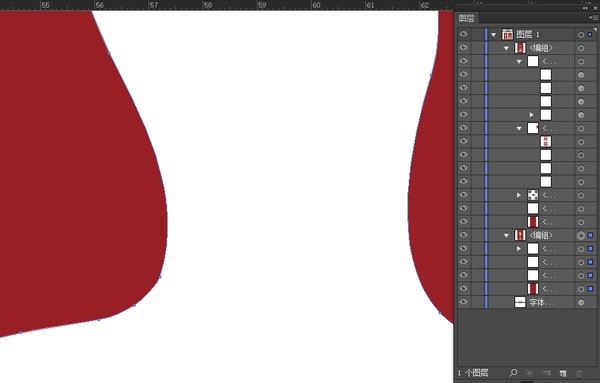Click the ruler mark labeled 58
The image size is (600, 383).
click(208, 5)
